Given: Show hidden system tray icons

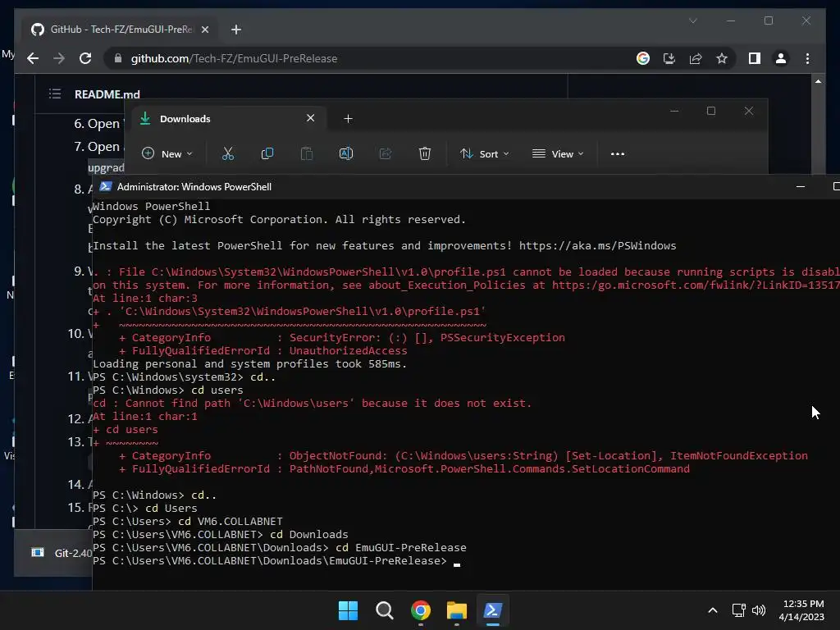Looking at the screenshot, I should coord(713,610).
